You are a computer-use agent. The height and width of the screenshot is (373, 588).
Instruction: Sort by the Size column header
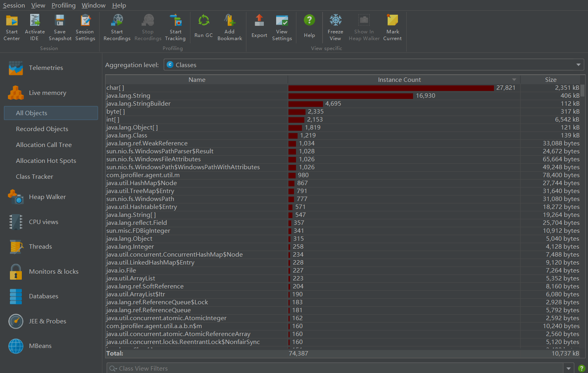550,79
